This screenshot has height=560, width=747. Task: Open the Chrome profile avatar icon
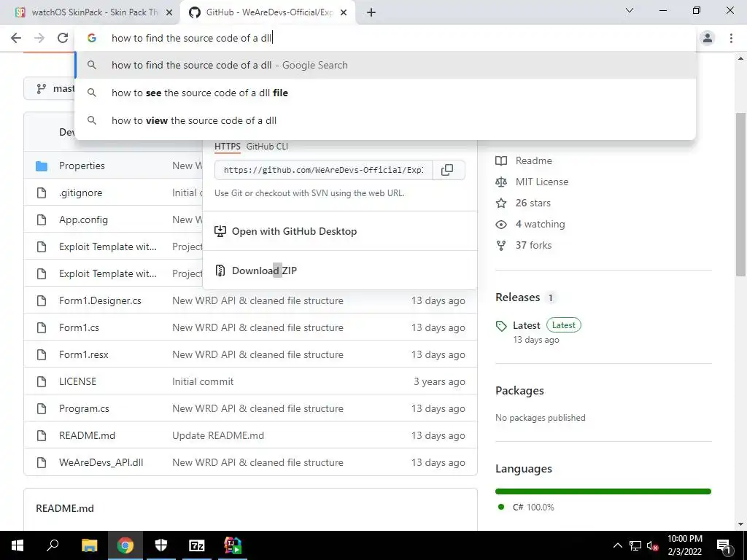click(x=708, y=38)
